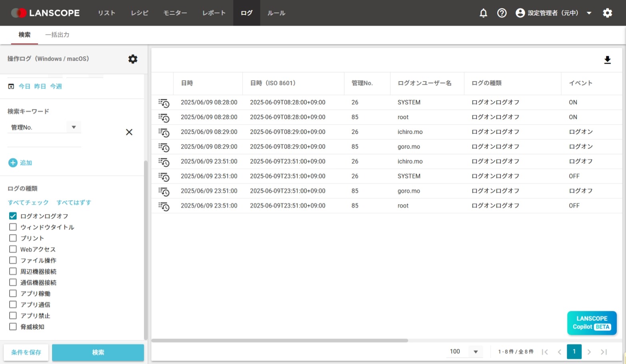Open history icon for SYSTEM ON row
This screenshot has width=626, height=364.
pos(164,103)
